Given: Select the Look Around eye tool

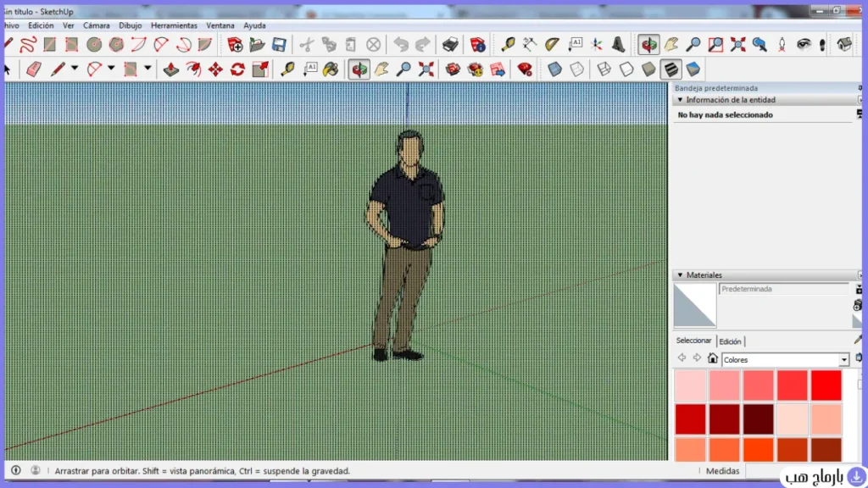Looking at the screenshot, I should [804, 44].
